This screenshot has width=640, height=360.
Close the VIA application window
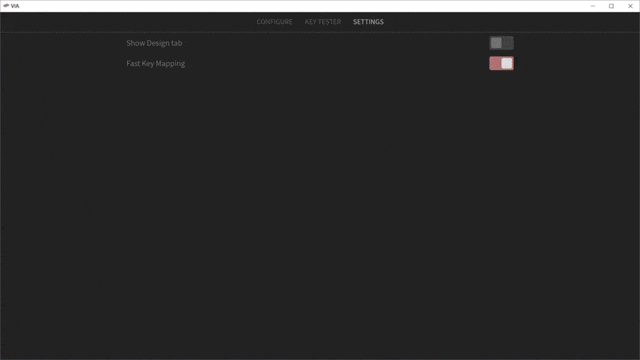click(630, 6)
